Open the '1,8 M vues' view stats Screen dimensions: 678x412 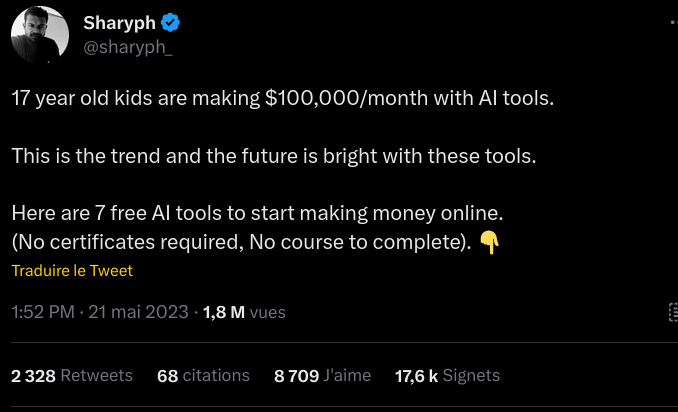click(244, 312)
